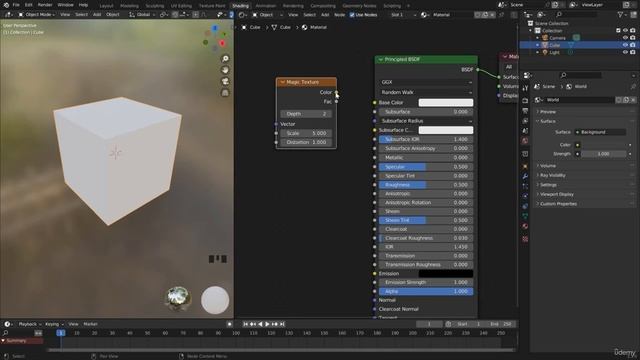Open Texture properties tab
The width and height of the screenshot is (640, 360).
pyautogui.click(x=525, y=239)
